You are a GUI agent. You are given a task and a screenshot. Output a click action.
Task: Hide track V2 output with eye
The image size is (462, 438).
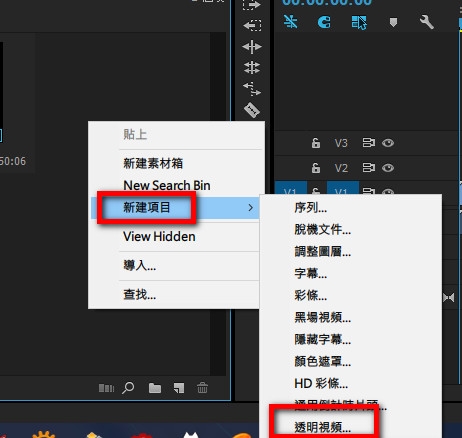(388, 168)
